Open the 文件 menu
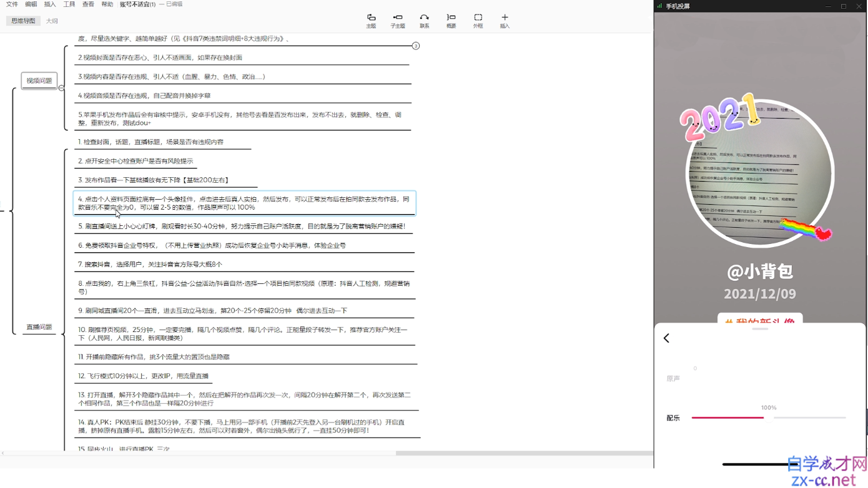 click(x=12, y=4)
